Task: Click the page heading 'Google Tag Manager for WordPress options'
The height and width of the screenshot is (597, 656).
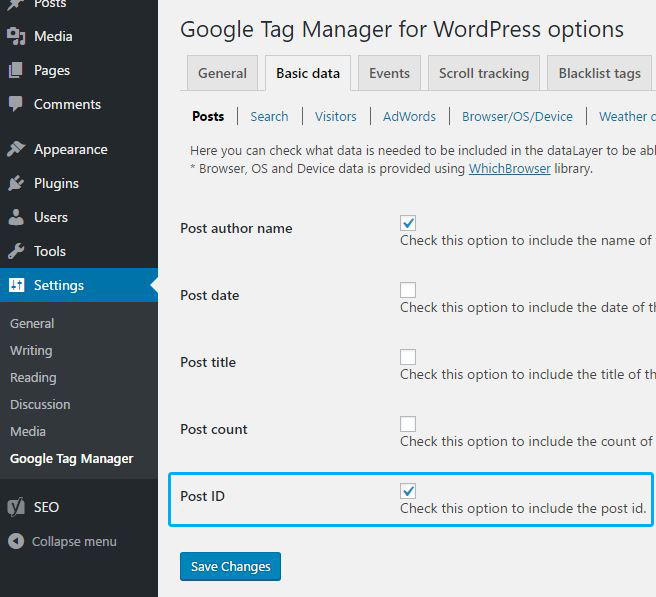Action: tap(402, 29)
